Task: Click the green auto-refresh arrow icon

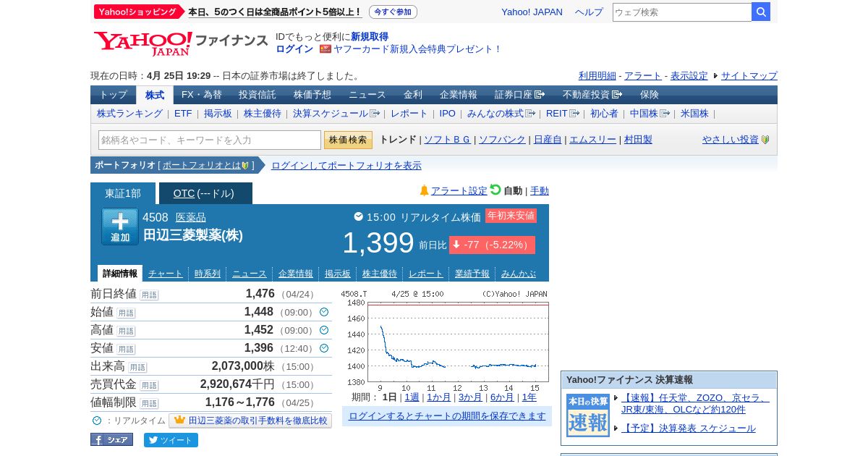Action: 495,190
